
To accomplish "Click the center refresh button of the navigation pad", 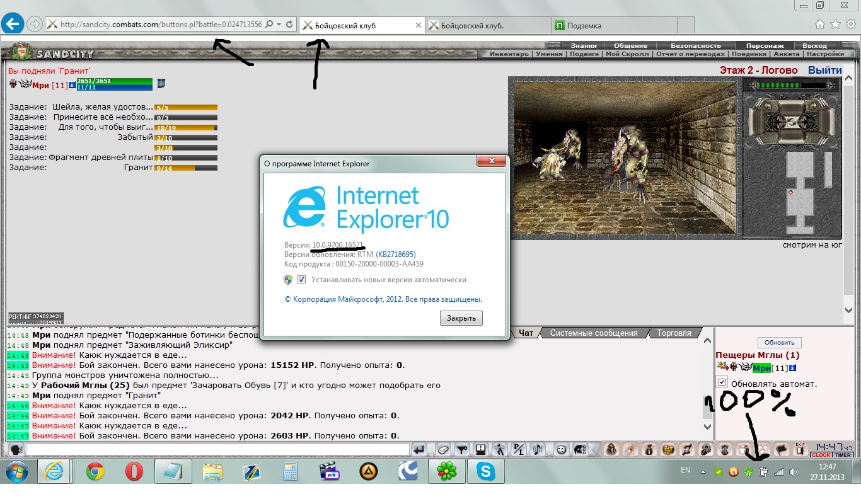I will coord(791,122).
